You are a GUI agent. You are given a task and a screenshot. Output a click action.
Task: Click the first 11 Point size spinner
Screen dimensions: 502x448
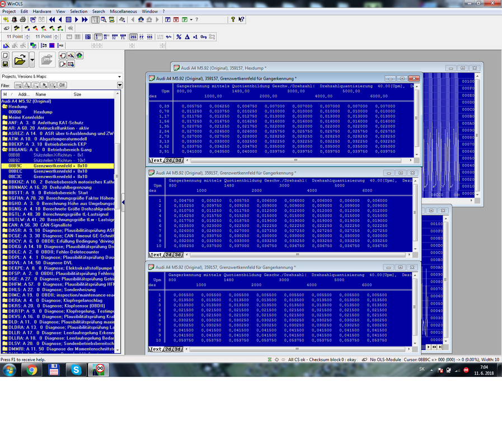[27, 37]
